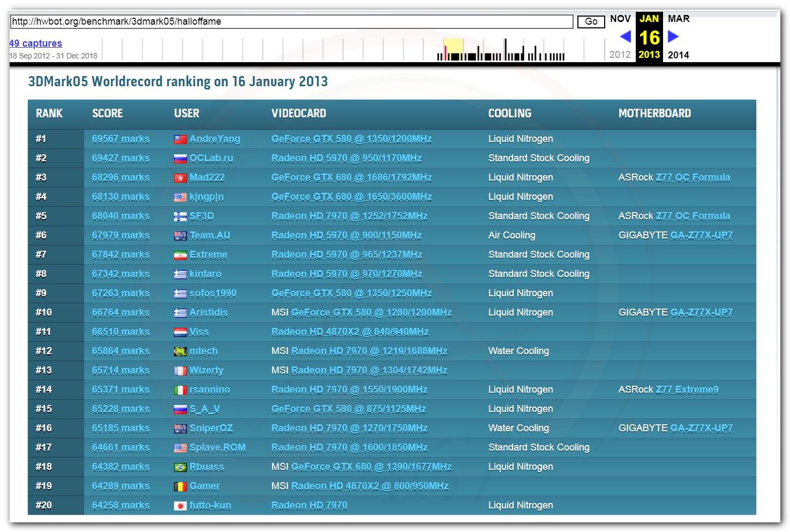Click the SCORE column header
The height and width of the screenshot is (532, 790).
(107, 114)
